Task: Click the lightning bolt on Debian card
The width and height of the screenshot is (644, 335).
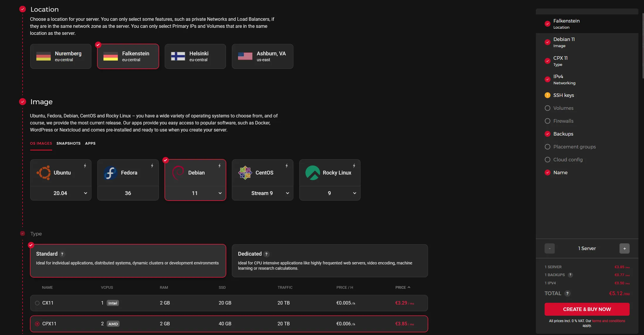Action: [219, 166]
